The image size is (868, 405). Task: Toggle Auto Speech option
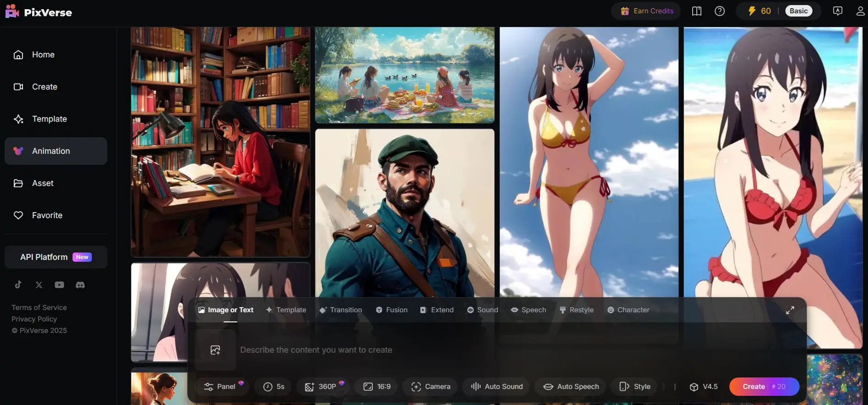[x=571, y=387]
